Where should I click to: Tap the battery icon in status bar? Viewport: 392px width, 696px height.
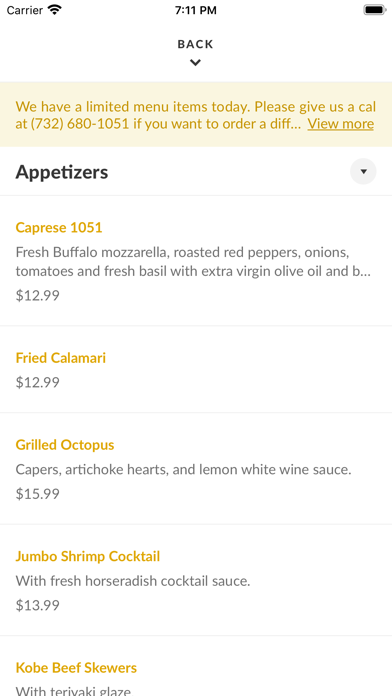374,10
